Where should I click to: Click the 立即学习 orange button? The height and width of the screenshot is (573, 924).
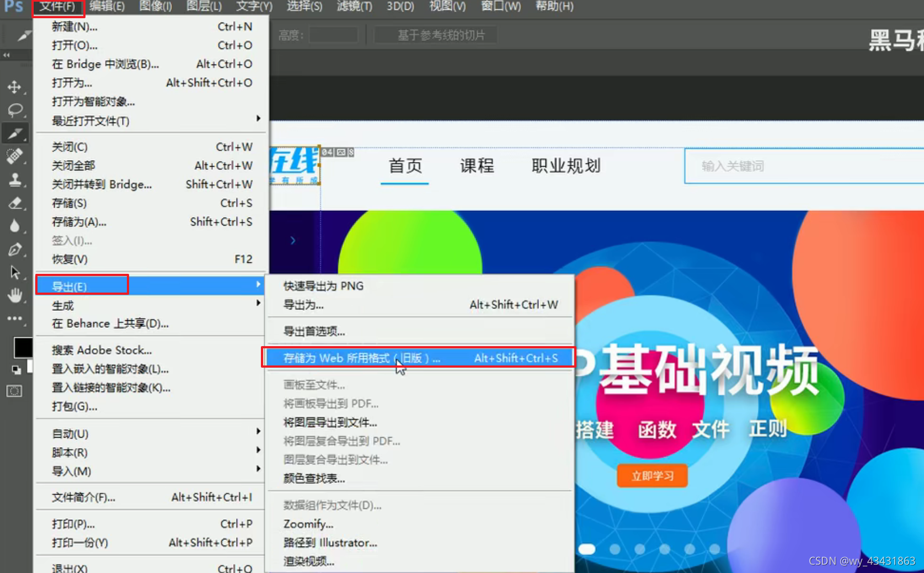(x=652, y=476)
